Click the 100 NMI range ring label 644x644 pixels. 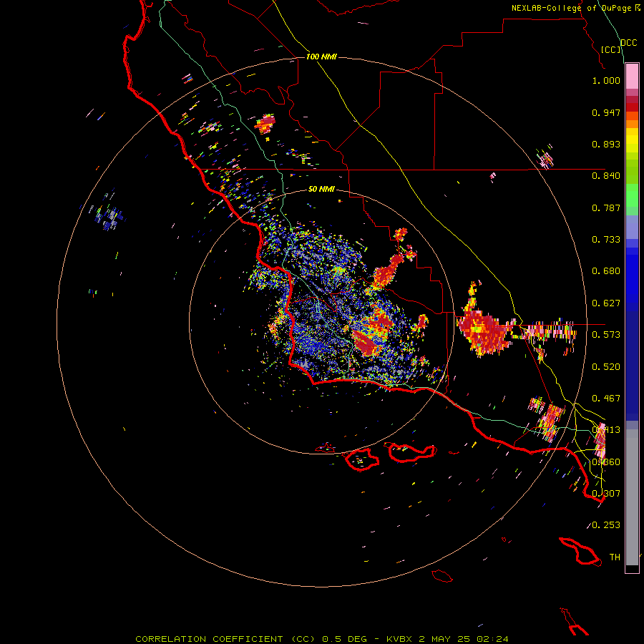(321, 57)
